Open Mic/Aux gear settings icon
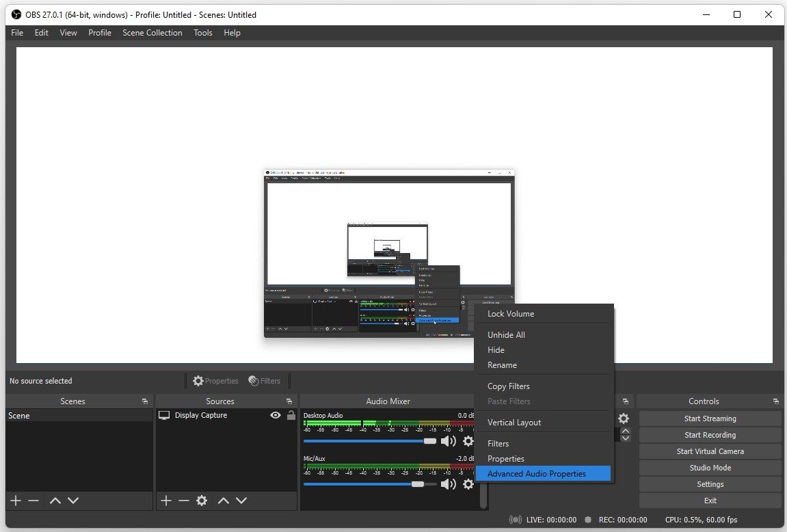787x532 pixels. [x=468, y=484]
